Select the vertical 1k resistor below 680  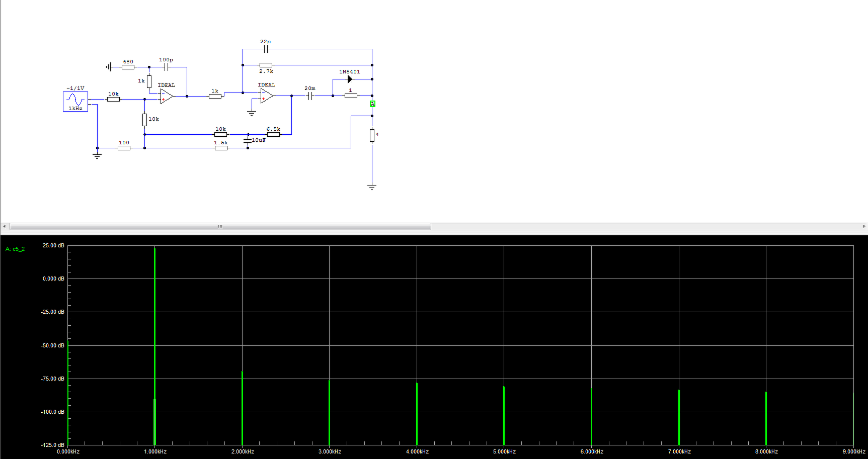pos(149,81)
